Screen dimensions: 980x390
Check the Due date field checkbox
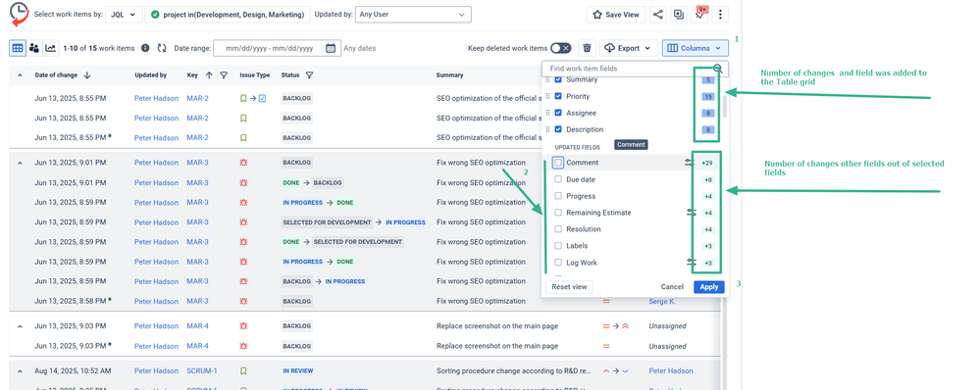click(x=559, y=179)
